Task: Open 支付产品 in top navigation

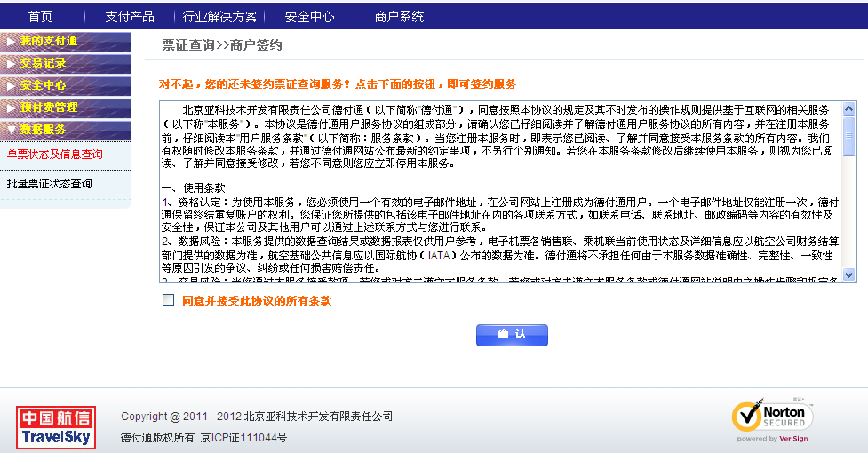Action: pos(129,16)
